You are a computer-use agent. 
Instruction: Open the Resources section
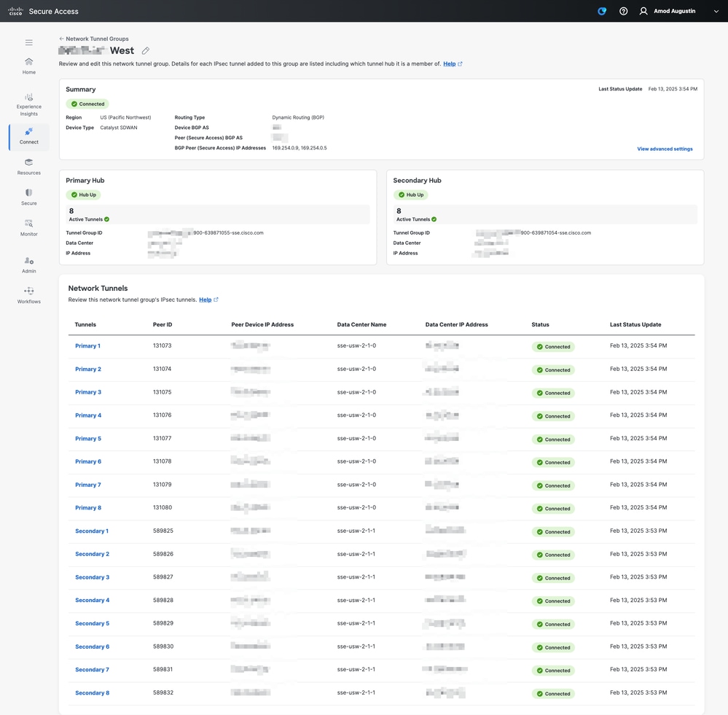click(x=29, y=167)
